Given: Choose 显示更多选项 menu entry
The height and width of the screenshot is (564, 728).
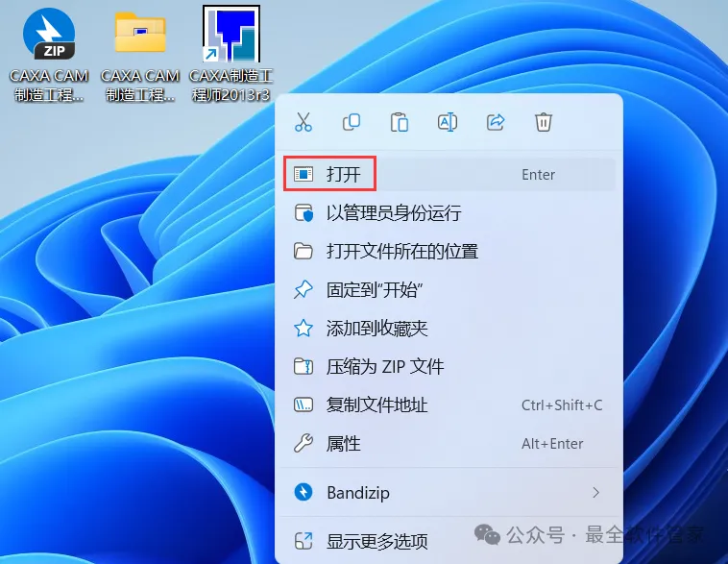Looking at the screenshot, I should pyautogui.click(x=449, y=541).
